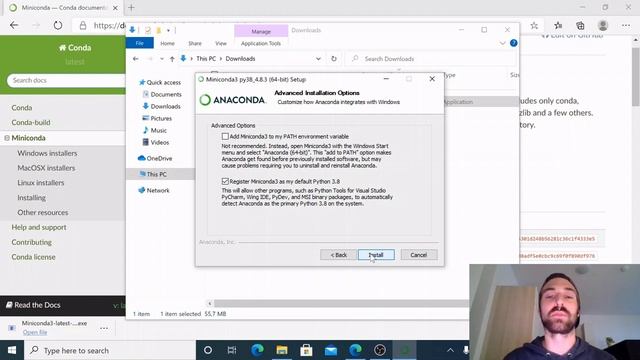Viewport: 640px width, 360px height.
Task: Open Microsoft Store taskbar icon
Action: point(306,350)
